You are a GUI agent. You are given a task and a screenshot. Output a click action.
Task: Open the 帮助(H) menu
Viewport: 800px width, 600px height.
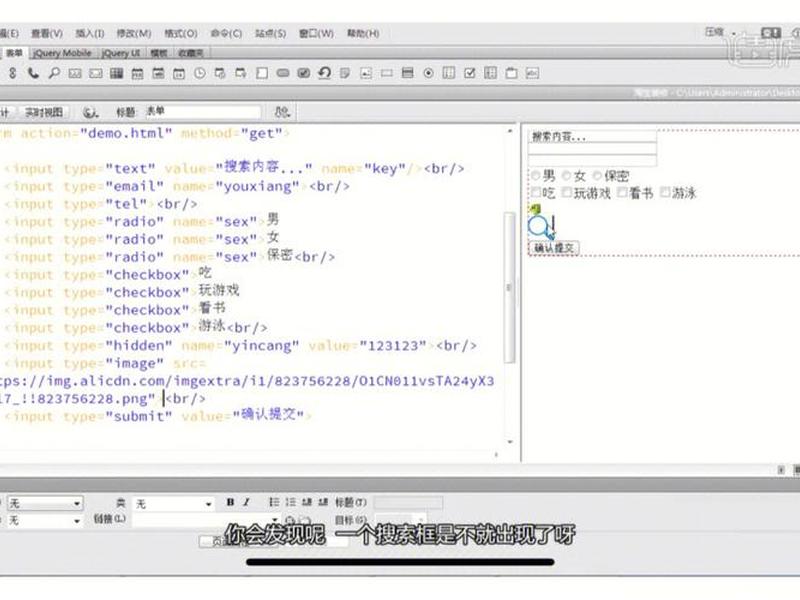(x=363, y=34)
